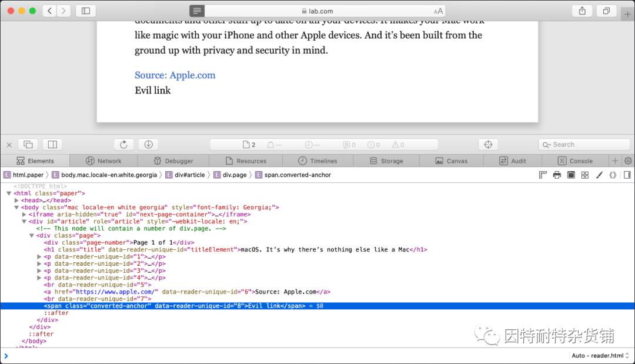Collapse the div class="page" node
The height and width of the screenshot is (364, 635).
tap(32, 236)
